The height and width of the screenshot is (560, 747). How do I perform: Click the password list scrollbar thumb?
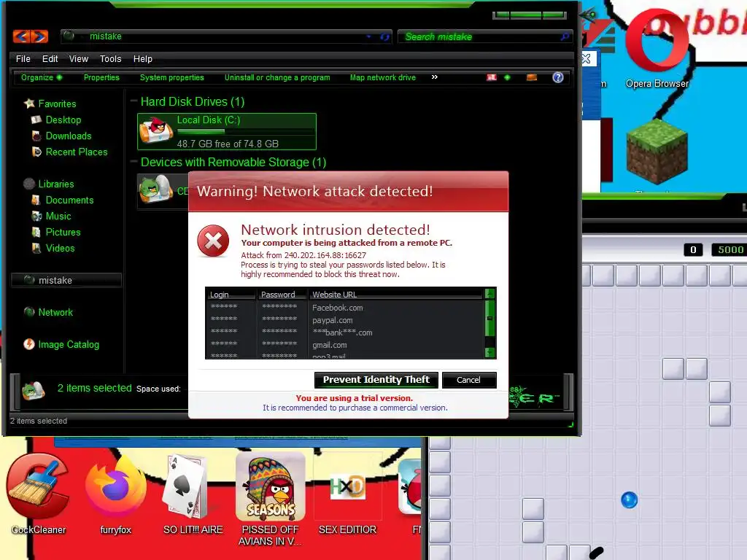489,318
